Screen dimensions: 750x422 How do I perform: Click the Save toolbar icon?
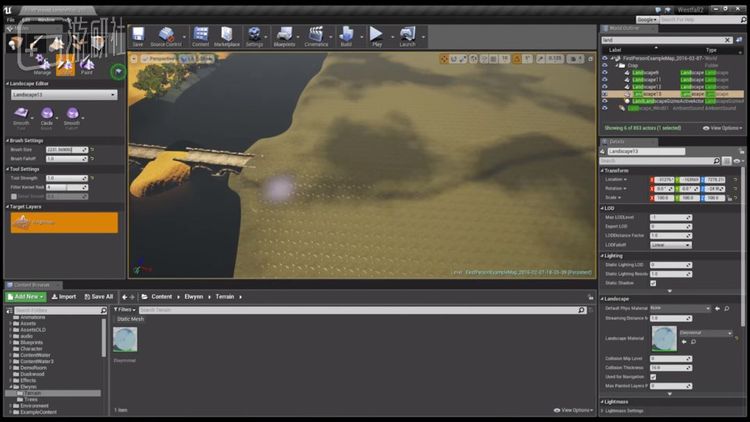point(138,36)
